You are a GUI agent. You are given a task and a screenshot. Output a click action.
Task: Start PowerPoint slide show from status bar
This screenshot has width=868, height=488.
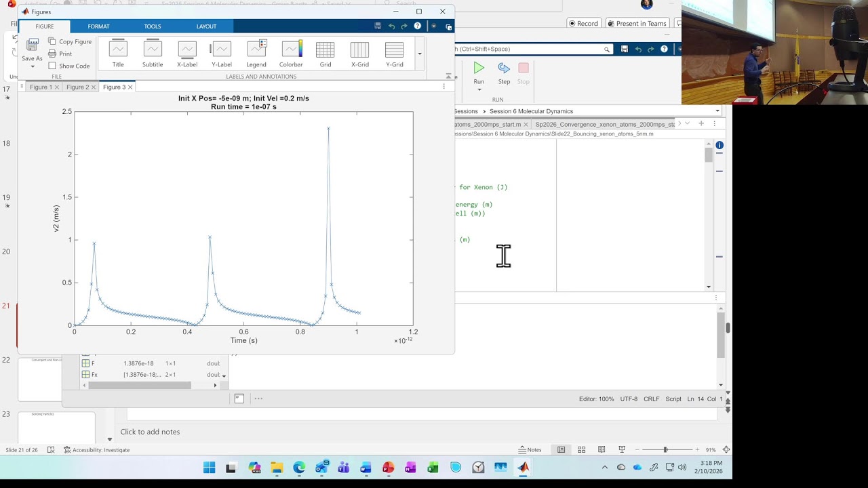pos(622,449)
